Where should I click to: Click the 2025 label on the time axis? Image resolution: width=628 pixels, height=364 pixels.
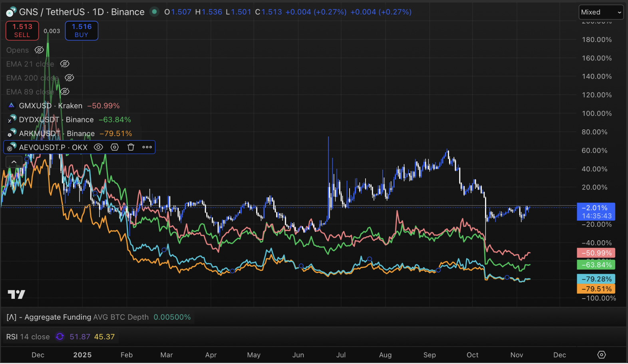pos(82,355)
